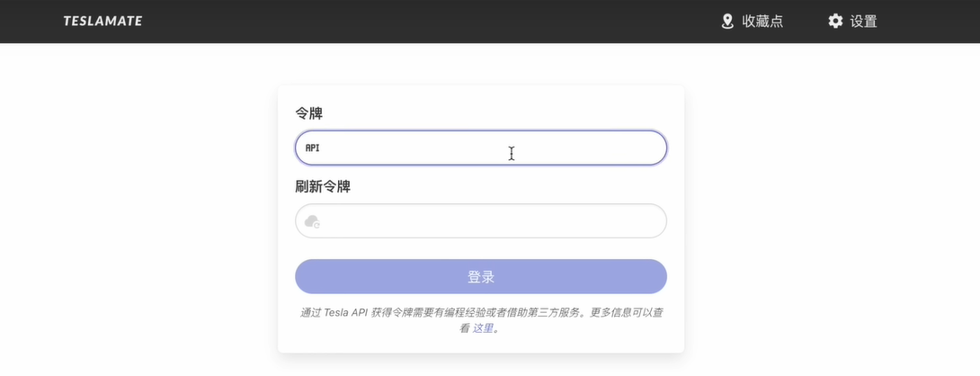
Task: Follow the 这里 link for more information
Action: tap(483, 328)
